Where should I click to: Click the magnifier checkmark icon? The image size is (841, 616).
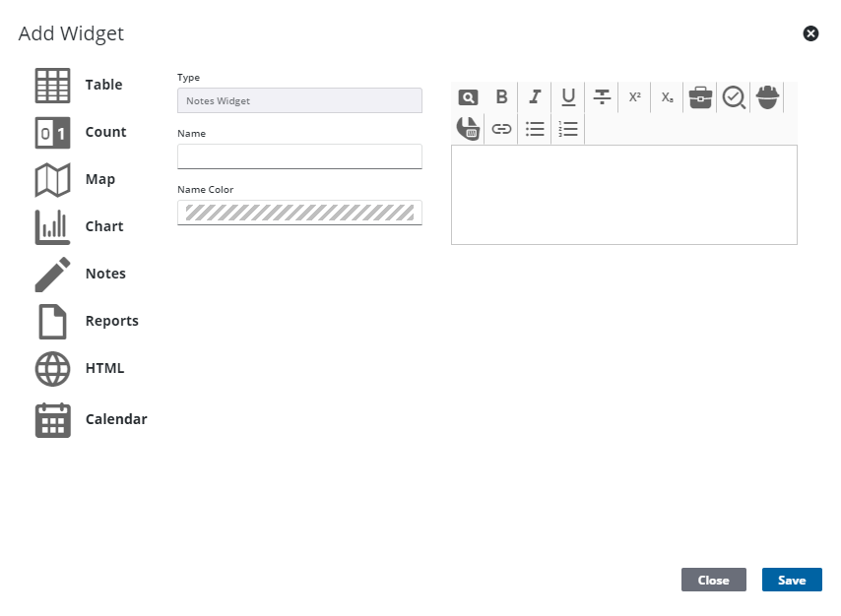[734, 96]
